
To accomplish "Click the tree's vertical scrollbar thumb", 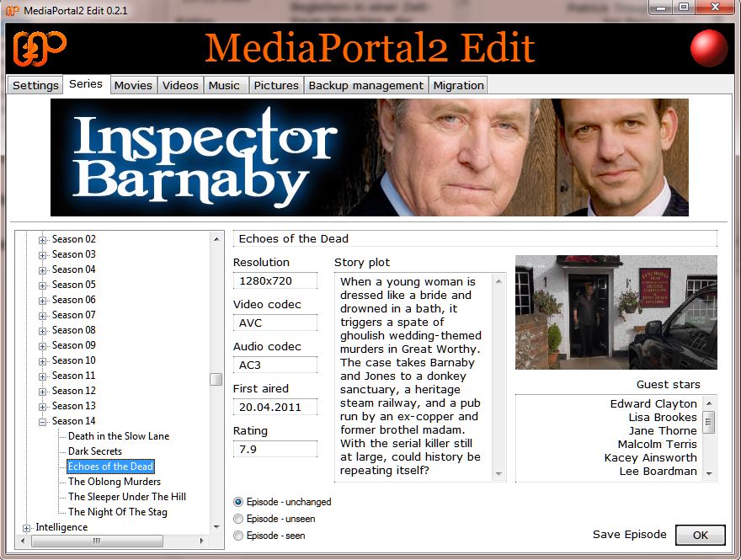I will pos(216,379).
